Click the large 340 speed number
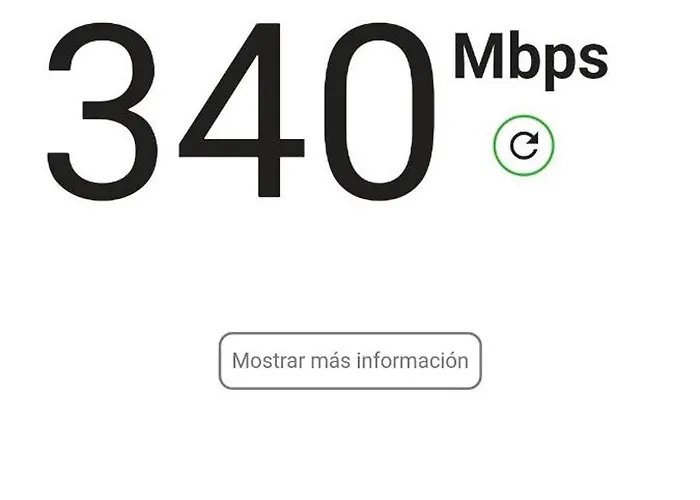 241,111
